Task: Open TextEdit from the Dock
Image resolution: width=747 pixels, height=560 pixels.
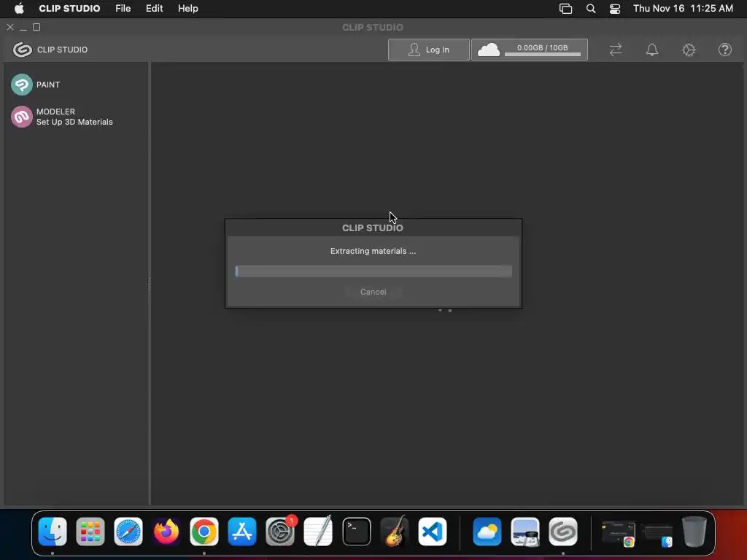Action: (x=318, y=532)
